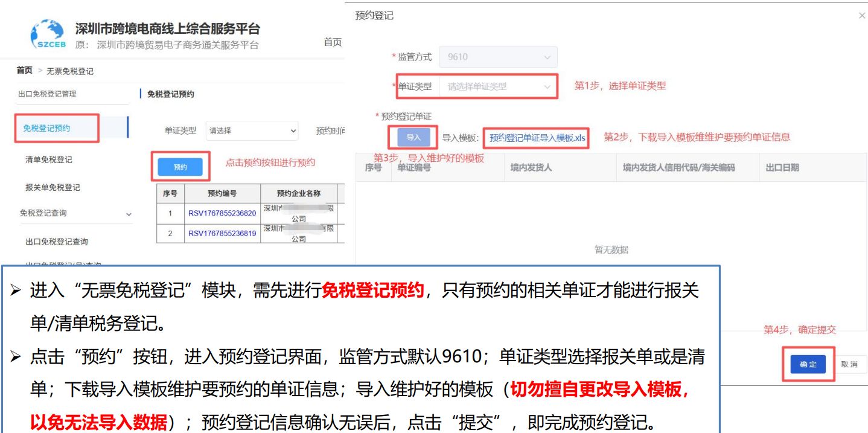Download the 预约登记单证导入模板.xls template
Image resolution: width=868 pixels, height=433 pixels.
point(536,136)
